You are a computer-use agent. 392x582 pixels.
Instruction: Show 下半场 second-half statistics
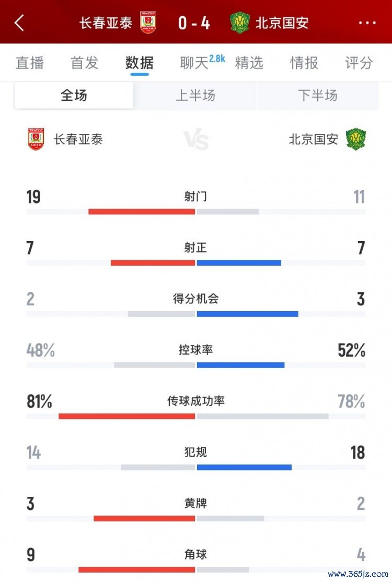[317, 96]
